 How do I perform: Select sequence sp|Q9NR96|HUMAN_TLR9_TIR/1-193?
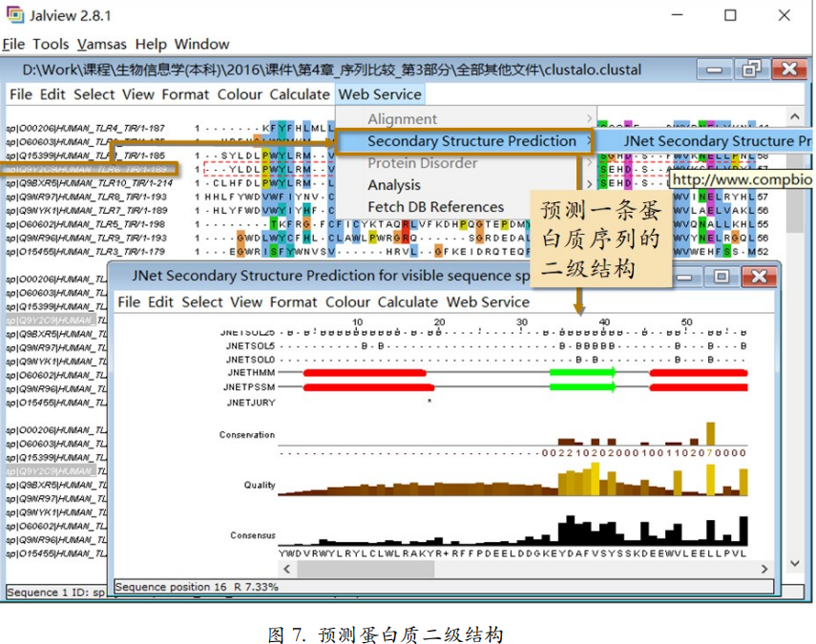(x=86, y=238)
